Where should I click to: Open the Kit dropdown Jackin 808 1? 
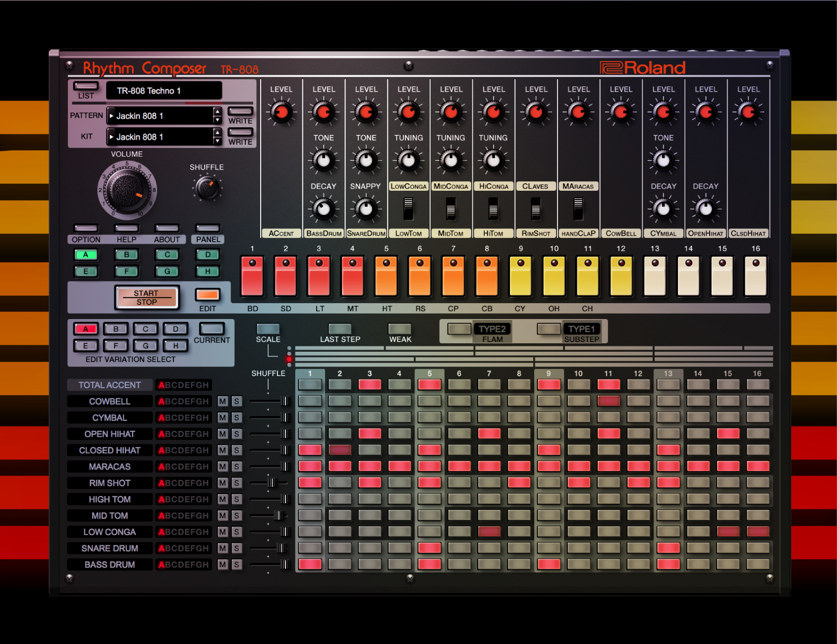coord(160,137)
